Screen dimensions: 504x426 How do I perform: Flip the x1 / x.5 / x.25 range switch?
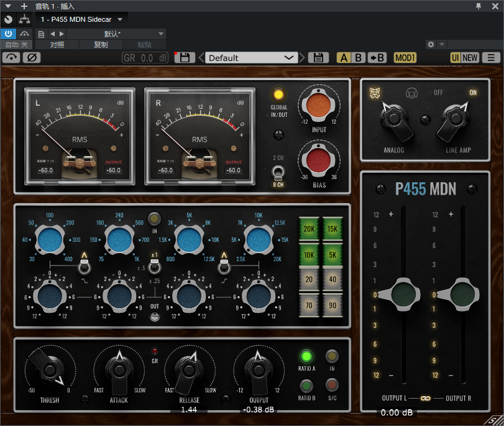coord(155,267)
